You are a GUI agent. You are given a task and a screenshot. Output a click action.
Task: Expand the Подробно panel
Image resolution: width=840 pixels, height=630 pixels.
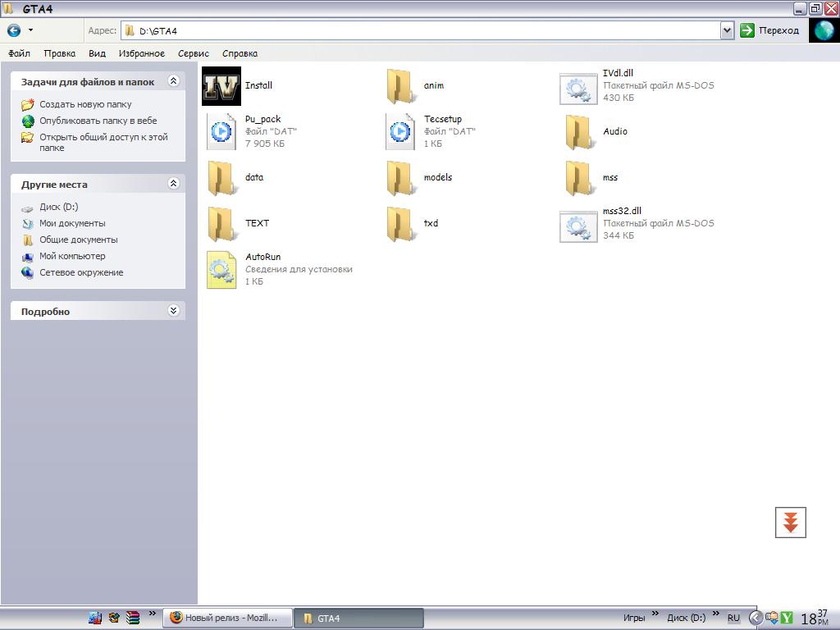click(174, 311)
